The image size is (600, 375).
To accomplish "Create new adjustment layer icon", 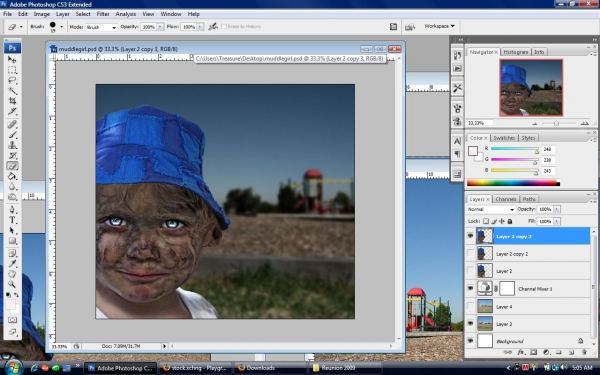I will click(546, 352).
